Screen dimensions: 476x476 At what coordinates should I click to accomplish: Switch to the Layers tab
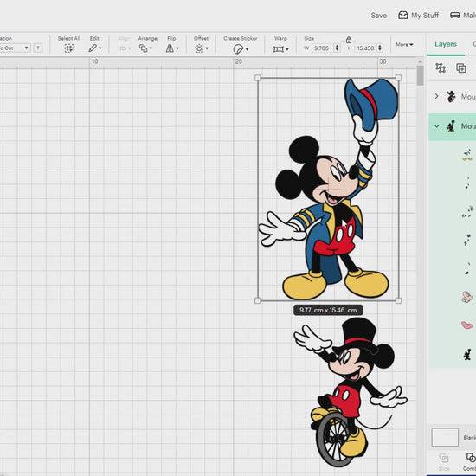click(446, 44)
